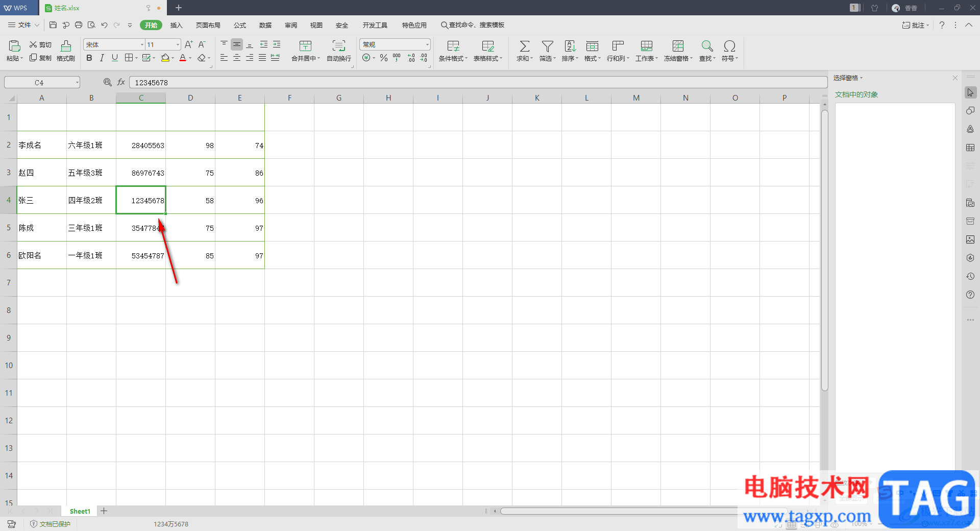Click the vertical scrollbar thumb
Screen dimensions: 980x531
[x=824, y=250]
